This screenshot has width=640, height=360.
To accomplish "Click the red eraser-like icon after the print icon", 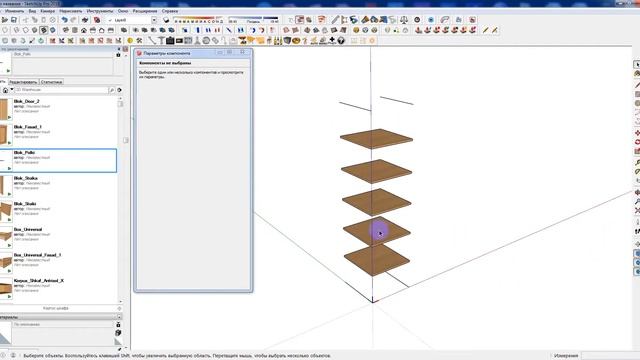I will [97, 20].
